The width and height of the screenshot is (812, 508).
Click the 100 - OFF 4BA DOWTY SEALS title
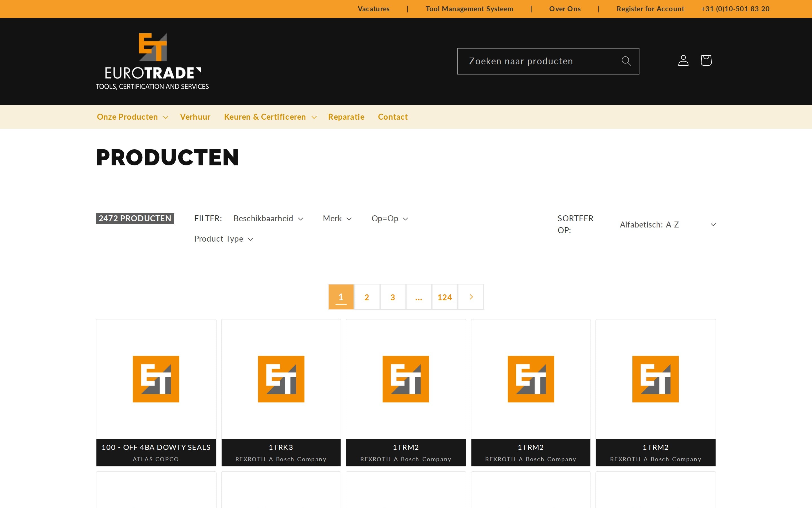(156, 448)
